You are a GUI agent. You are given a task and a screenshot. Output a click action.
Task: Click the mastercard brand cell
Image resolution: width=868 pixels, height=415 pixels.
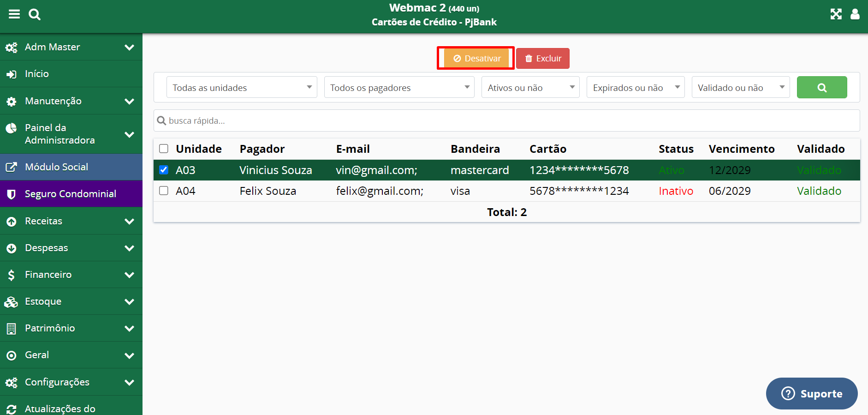480,170
